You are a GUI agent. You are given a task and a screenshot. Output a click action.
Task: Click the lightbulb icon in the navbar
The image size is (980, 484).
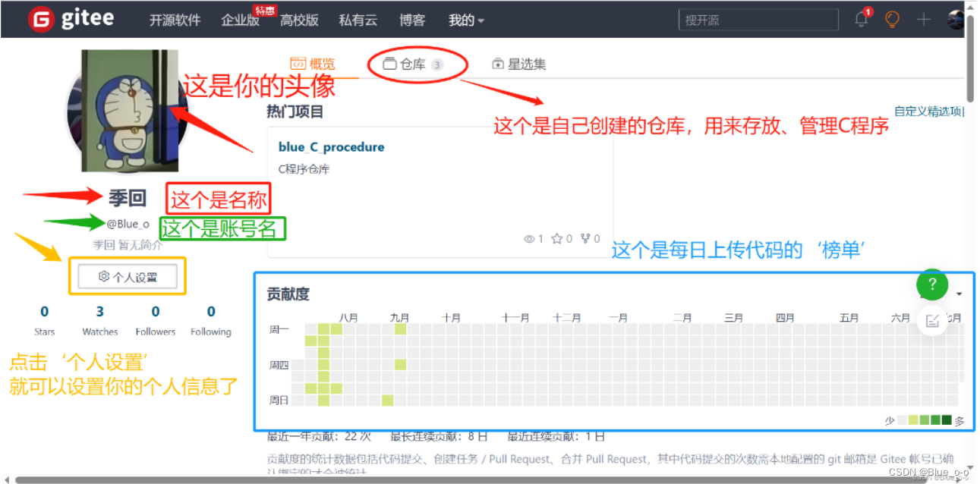pos(892,19)
